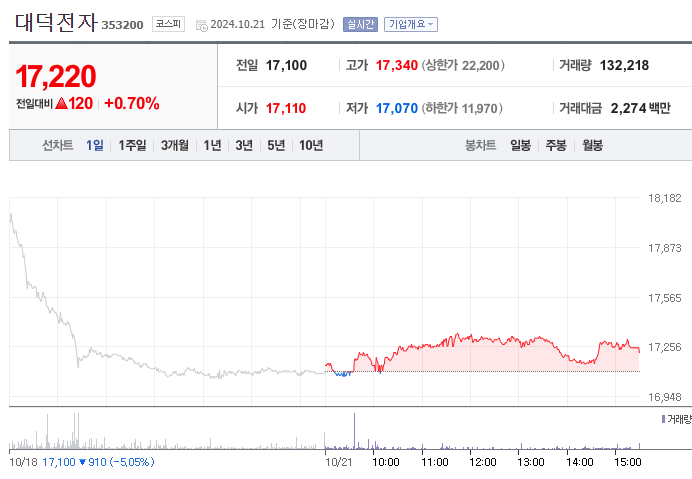Click the 10/18 summary 17,100 ▼910 (-5.05%)
The height and width of the screenshot is (479, 692).
(x=98, y=462)
